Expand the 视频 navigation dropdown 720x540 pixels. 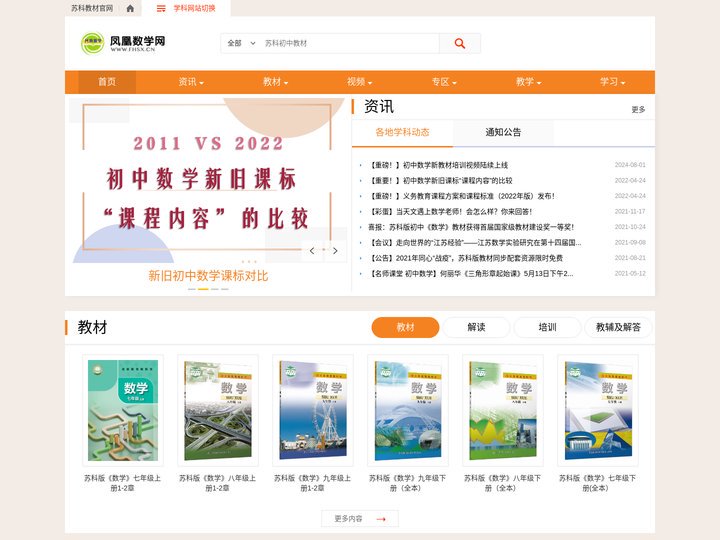point(360,82)
